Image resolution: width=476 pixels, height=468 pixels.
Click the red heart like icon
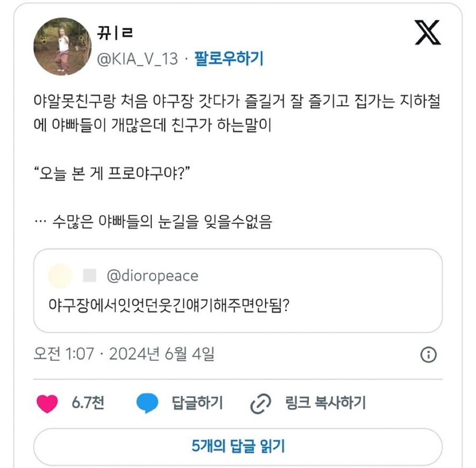pyautogui.click(x=47, y=403)
